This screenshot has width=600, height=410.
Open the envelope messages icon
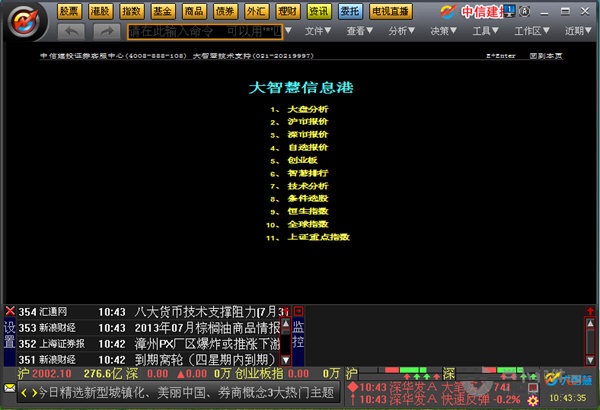(10, 388)
